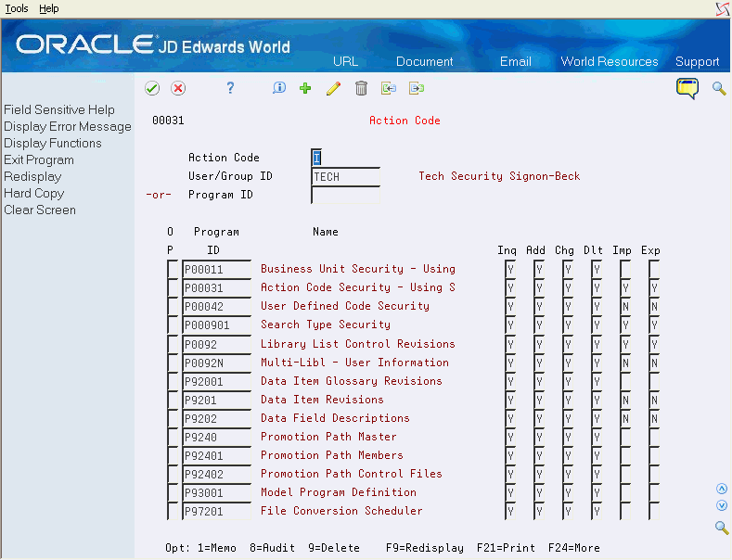The width and height of the screenshot is (732, 560).
Task: Open the Help menu
Action: pyautogui.click(x=49, y=8)
